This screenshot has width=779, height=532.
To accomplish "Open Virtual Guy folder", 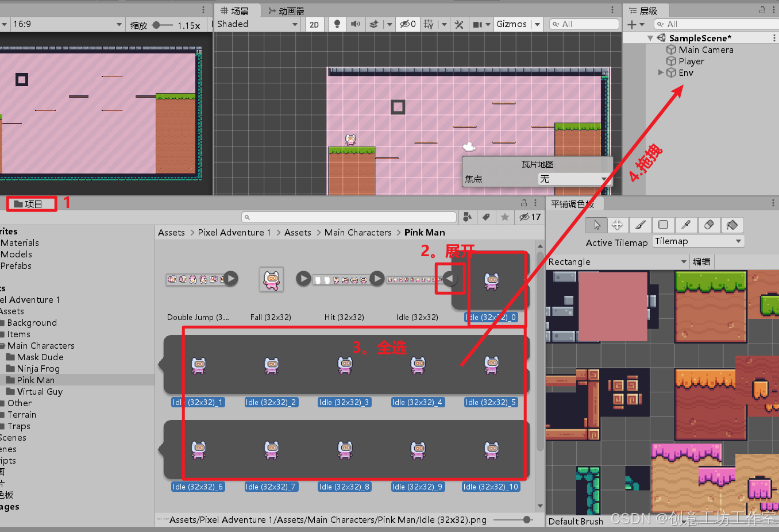I will (40, 392).
